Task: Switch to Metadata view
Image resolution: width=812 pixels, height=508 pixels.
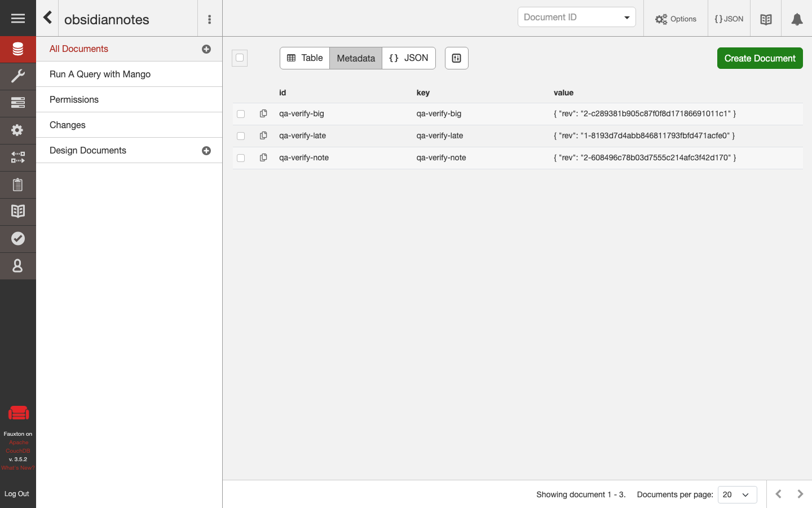Action: tap(356, 58)
